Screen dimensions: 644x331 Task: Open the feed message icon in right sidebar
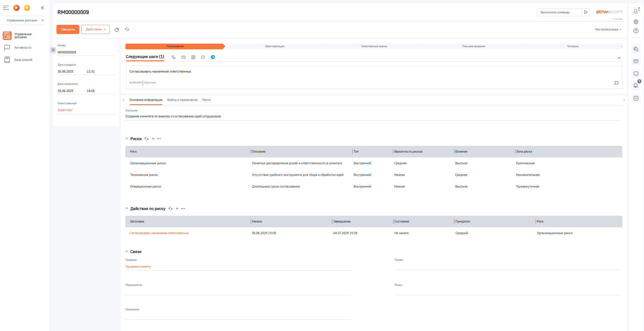(636, 74)
